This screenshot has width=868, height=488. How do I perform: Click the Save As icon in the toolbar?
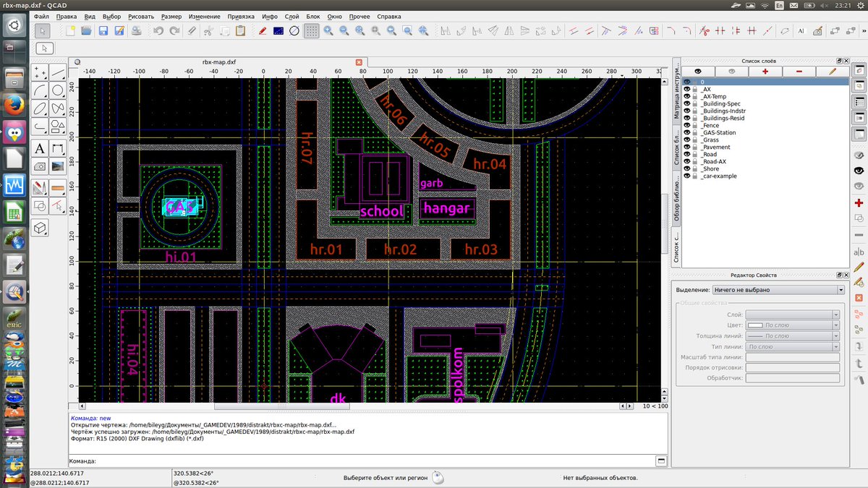[119, 30]
